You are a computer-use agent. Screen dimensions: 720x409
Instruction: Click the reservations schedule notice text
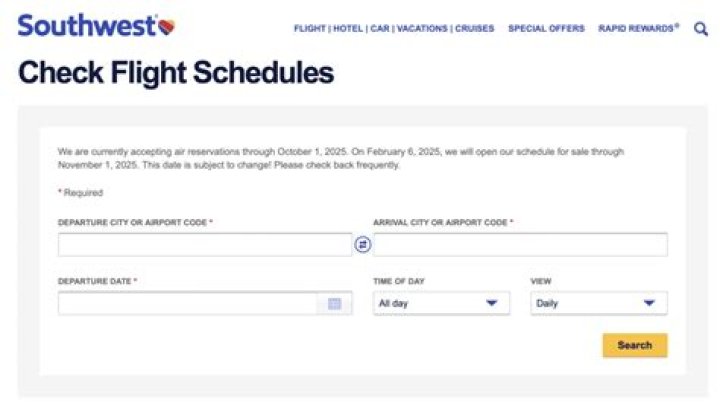[340, 158]
